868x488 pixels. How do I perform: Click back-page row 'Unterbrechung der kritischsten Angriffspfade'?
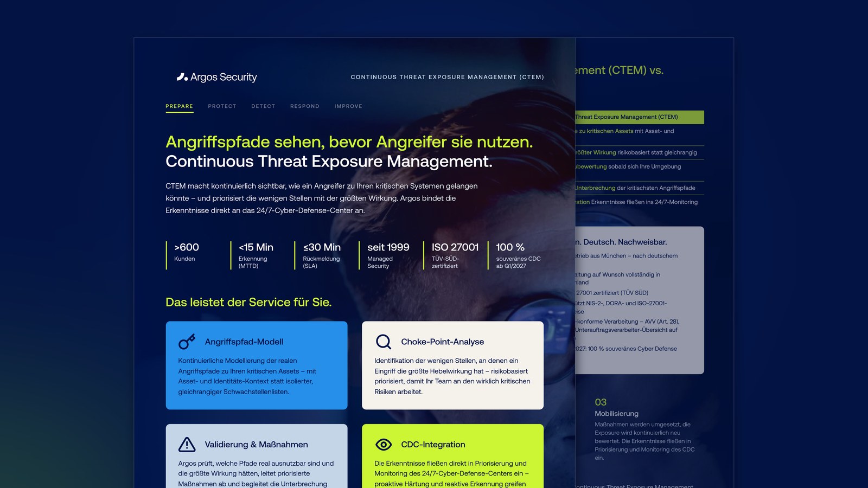(635, 188)
